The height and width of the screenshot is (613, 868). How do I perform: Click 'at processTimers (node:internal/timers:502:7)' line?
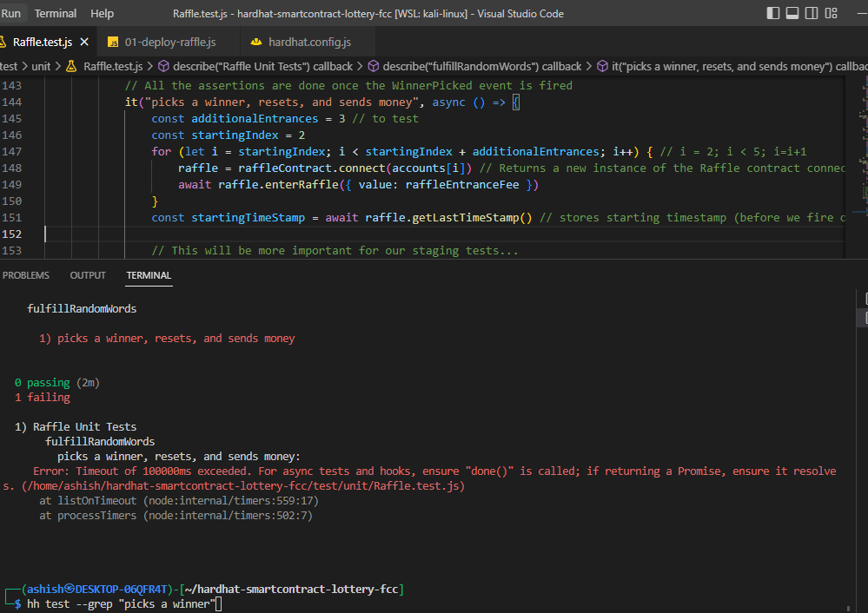[176, 516]
